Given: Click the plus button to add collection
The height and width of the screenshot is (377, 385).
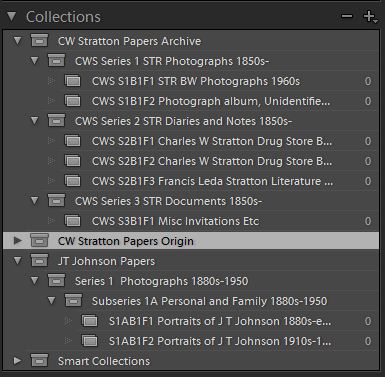Looking at the screenshot, I should 370,17.
